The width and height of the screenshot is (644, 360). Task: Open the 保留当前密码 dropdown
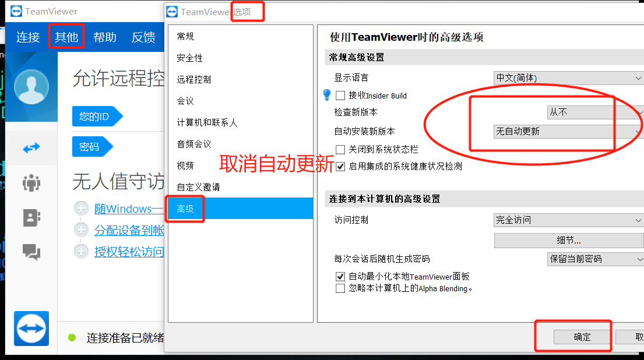pos(596,259)
